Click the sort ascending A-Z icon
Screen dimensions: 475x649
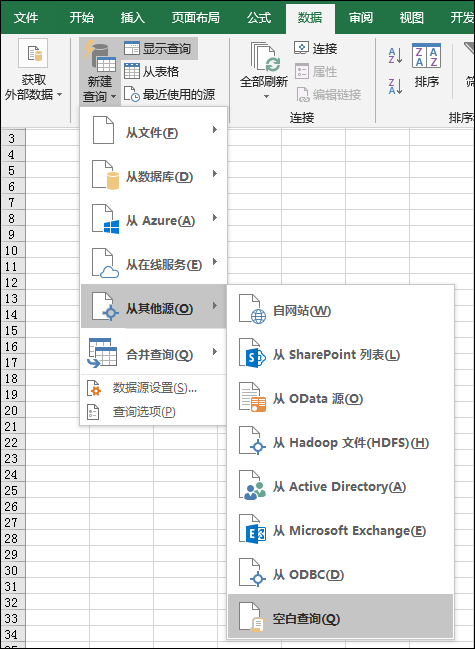[x=395, y=55]
